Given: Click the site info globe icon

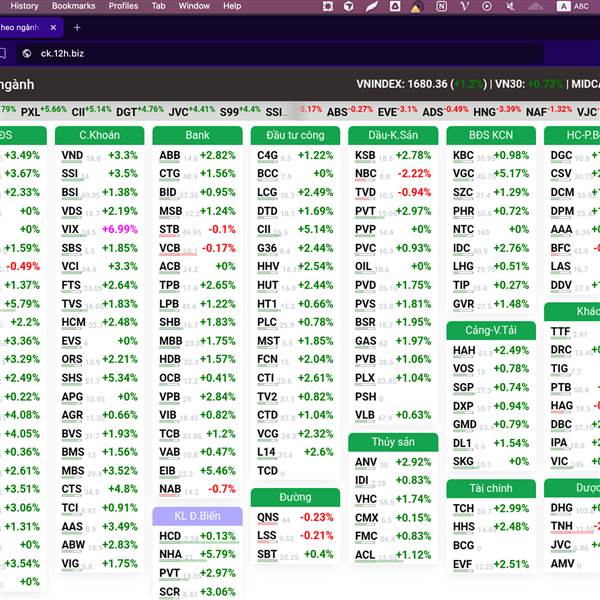Looking at the screenshot, I should pyautogui.click(x=26, y=54).
